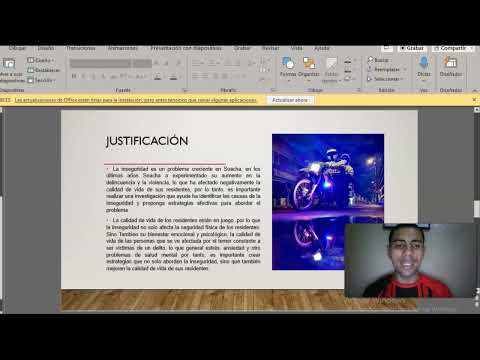Apply the font color
480x360 pixels.
click(173, 77)
